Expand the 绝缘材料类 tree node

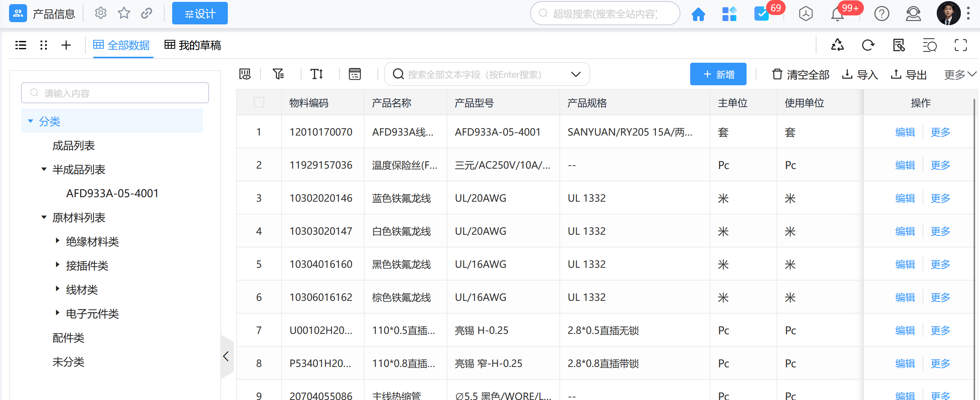pos(58,241)
